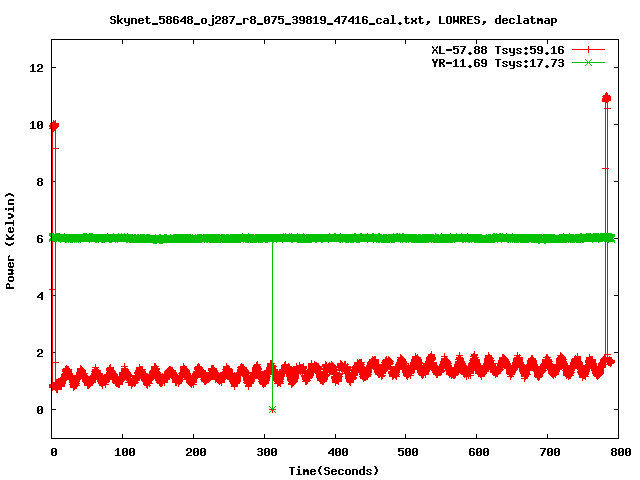
Task: Click the green line legend sample
Action: pyautogui.click(x=588, y=63)
